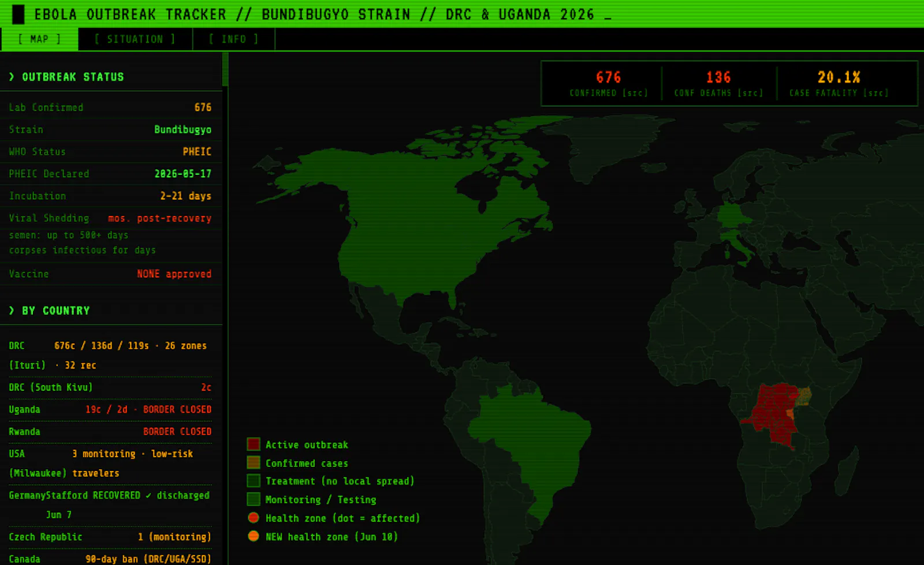Screen dimensions: 924x565
Task: Collapse the OUTBREAK STATUS section chevron
Action: click(12, 77)
